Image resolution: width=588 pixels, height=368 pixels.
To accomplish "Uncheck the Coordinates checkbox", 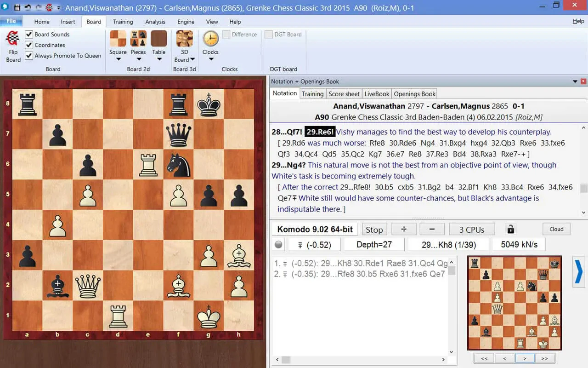I will tap(29, 45).
